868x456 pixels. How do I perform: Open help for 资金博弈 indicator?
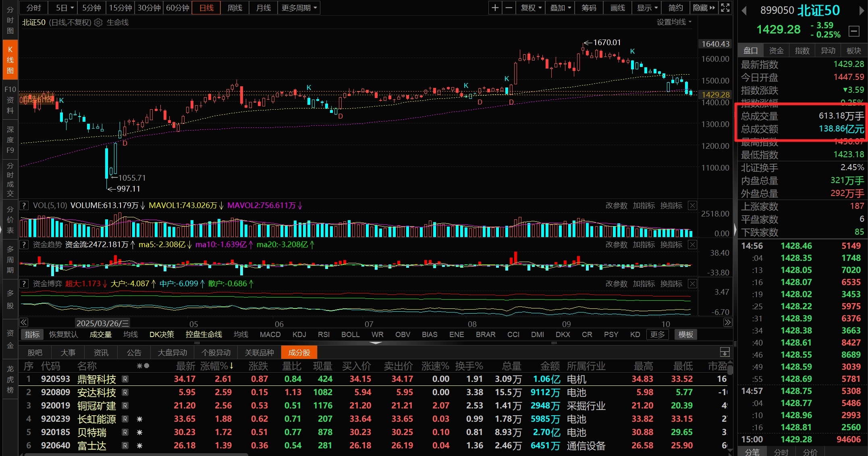[x=24, y=283]
